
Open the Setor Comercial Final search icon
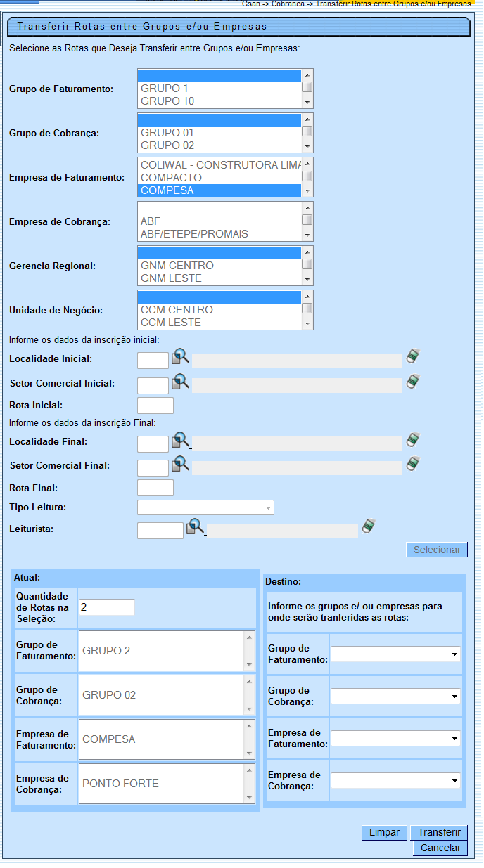(x=181, y=464)
